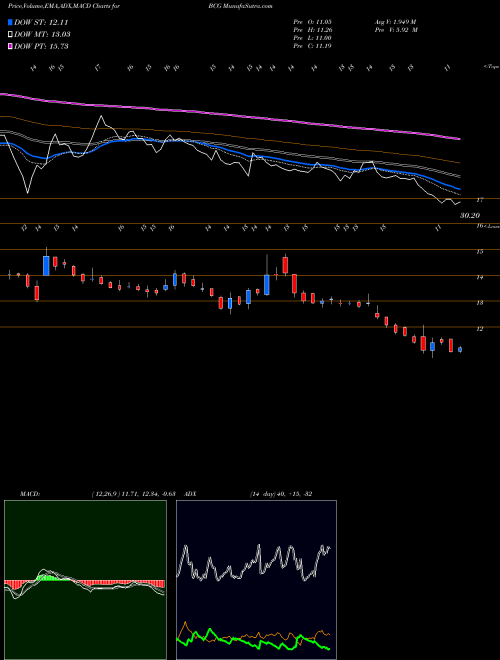Click the white DOW MT legend swatch
Image resolution: width=500 pixels, height=660 pixels.
pos(11,35)
